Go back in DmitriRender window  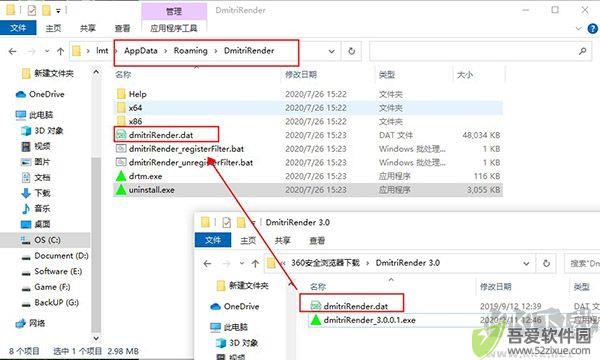(12, 51)
